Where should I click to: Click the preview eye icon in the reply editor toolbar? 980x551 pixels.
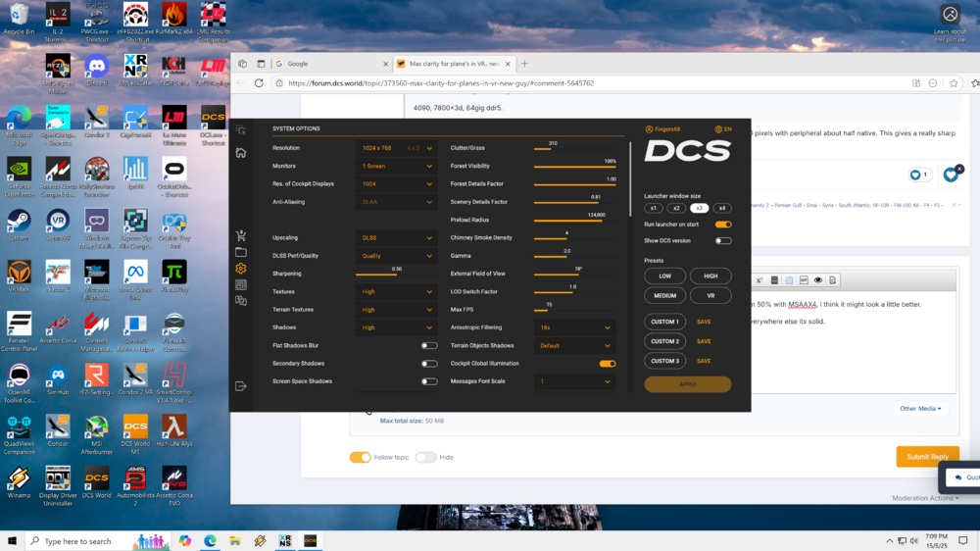point(818,280)
